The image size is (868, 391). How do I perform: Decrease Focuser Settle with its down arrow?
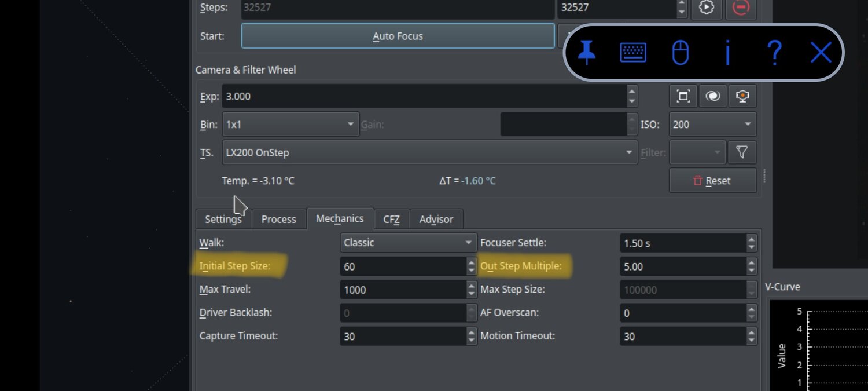point(751,248)
